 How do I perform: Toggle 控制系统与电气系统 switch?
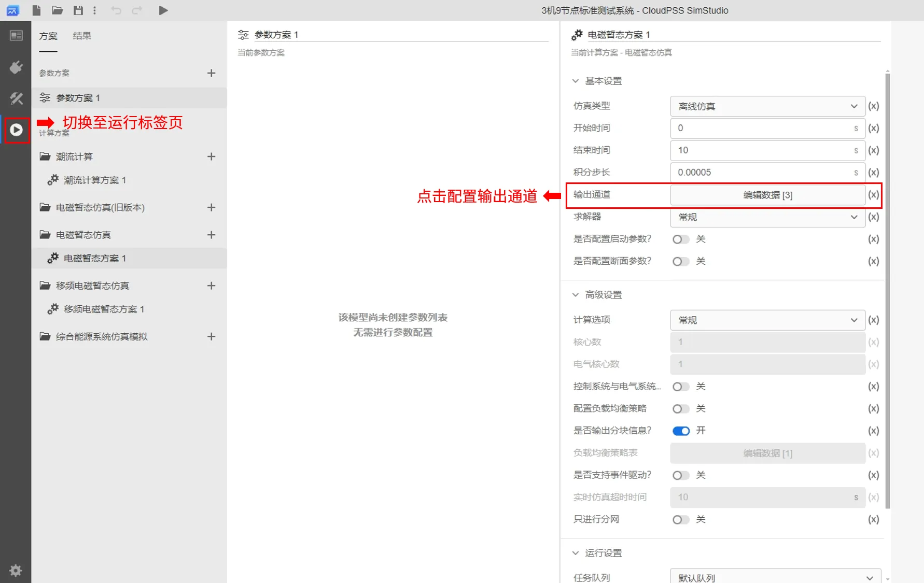681,387
